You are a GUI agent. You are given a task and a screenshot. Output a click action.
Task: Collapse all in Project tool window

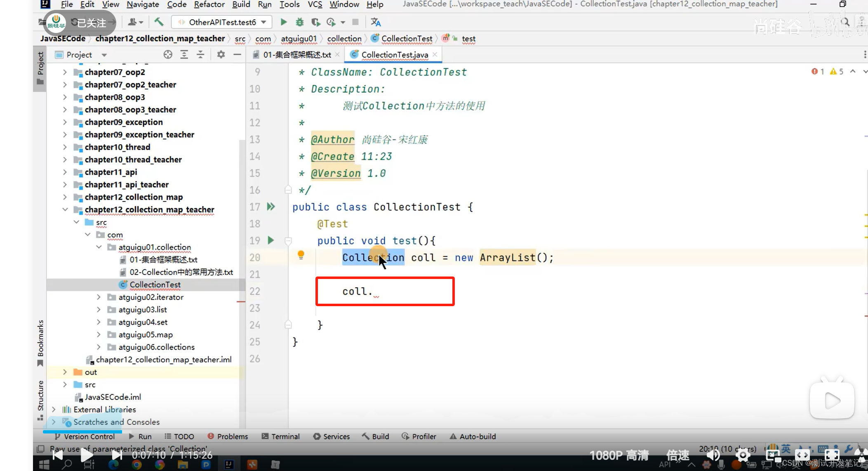(x=200, y=54)
